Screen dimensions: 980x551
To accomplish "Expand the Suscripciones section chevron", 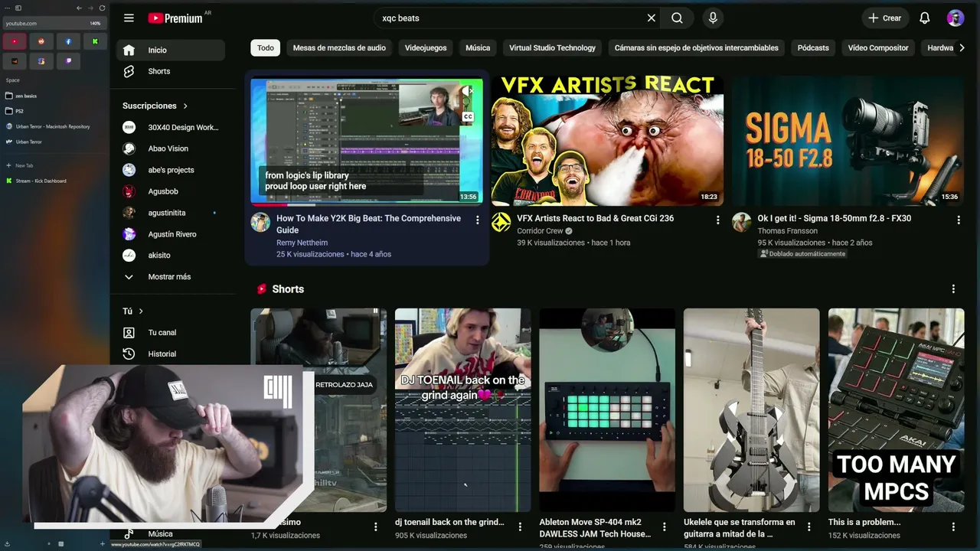I will point(185,106).
